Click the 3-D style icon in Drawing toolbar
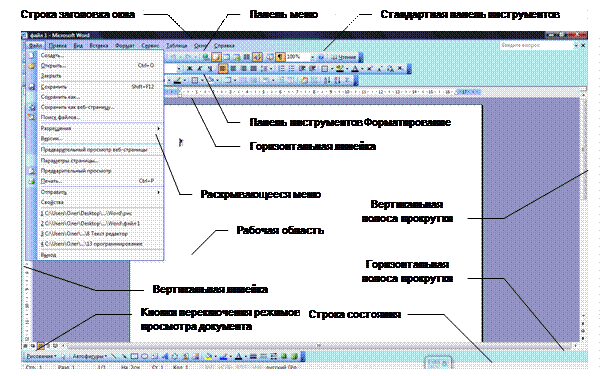Viewport: 612px width, 376px height. [x=294, y=356]
